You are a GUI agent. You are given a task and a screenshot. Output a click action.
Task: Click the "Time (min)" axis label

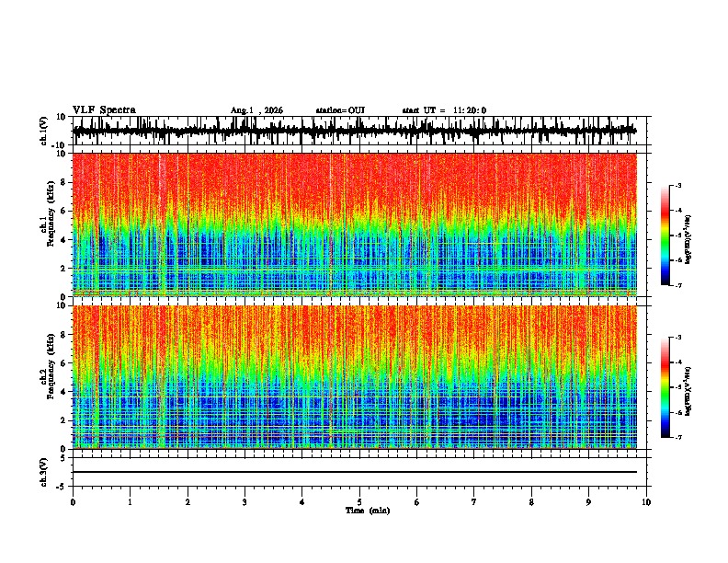(x=368, y=511)
